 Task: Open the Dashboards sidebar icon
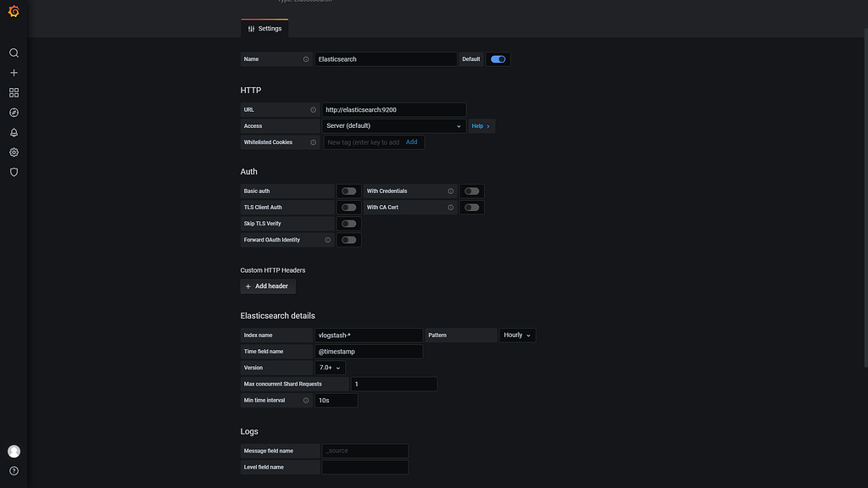(x=14, y=91)
